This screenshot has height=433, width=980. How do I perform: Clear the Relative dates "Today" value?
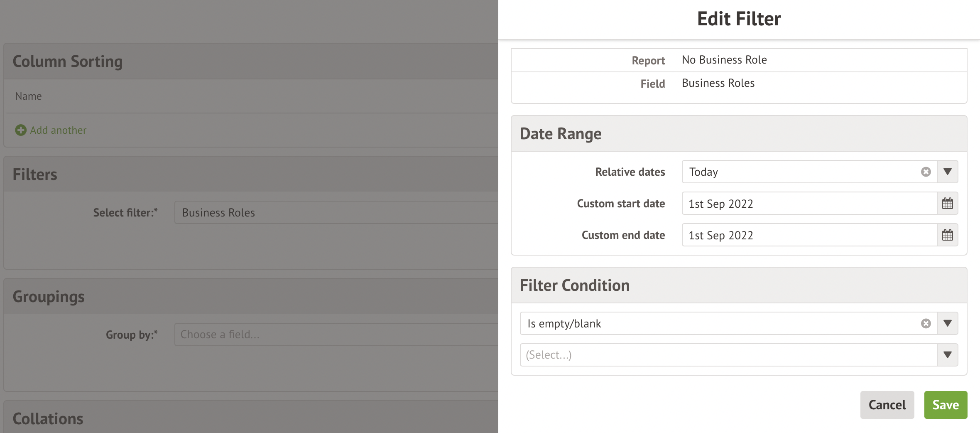pyautogui.click(x=926, y=172)
